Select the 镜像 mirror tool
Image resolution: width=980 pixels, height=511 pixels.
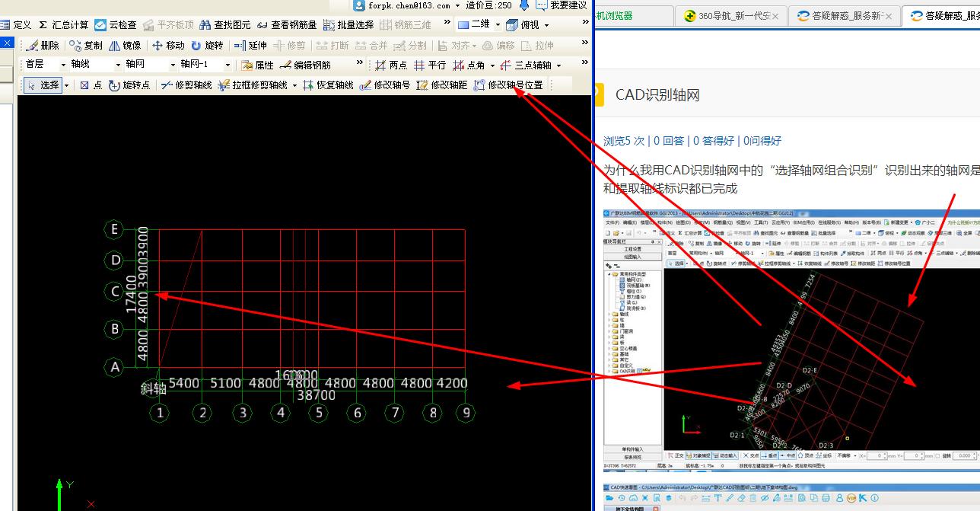[x=125, y=46]
